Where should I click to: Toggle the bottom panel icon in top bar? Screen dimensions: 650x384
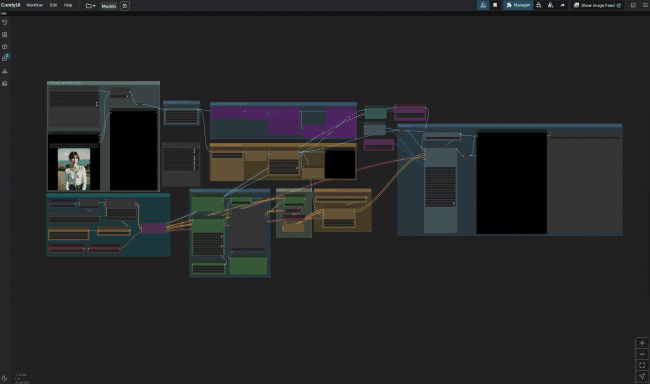[x=633, y=5]
